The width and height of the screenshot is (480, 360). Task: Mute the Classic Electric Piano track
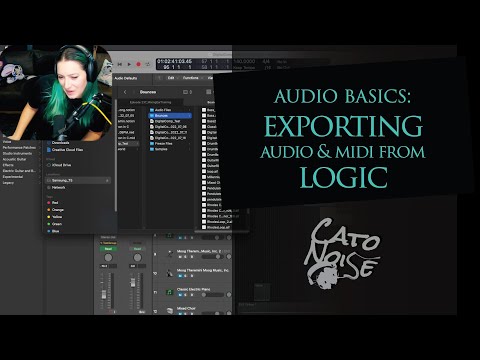point(180,295)
